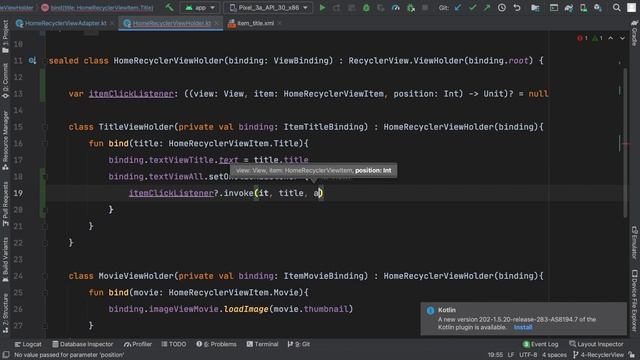Show Git history clock icon
Viewport: 640px width, 360px height.
pyautogui.click(x=502, y=8)
